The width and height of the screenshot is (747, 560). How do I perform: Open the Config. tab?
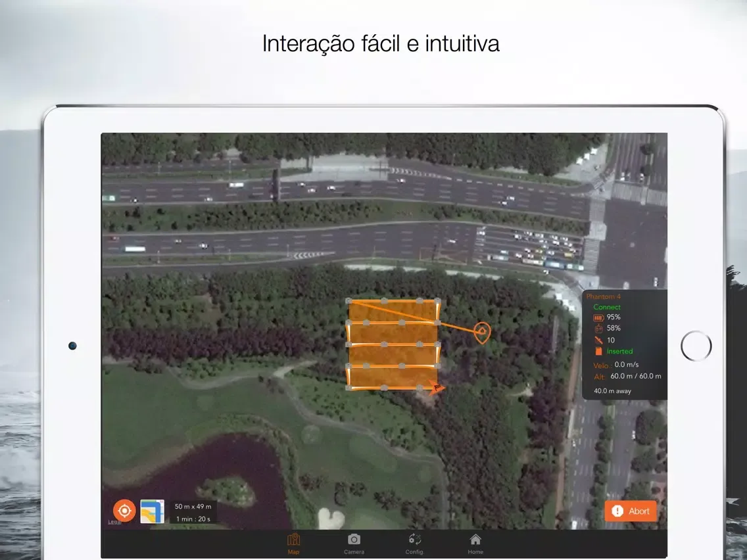pos(414,543)
